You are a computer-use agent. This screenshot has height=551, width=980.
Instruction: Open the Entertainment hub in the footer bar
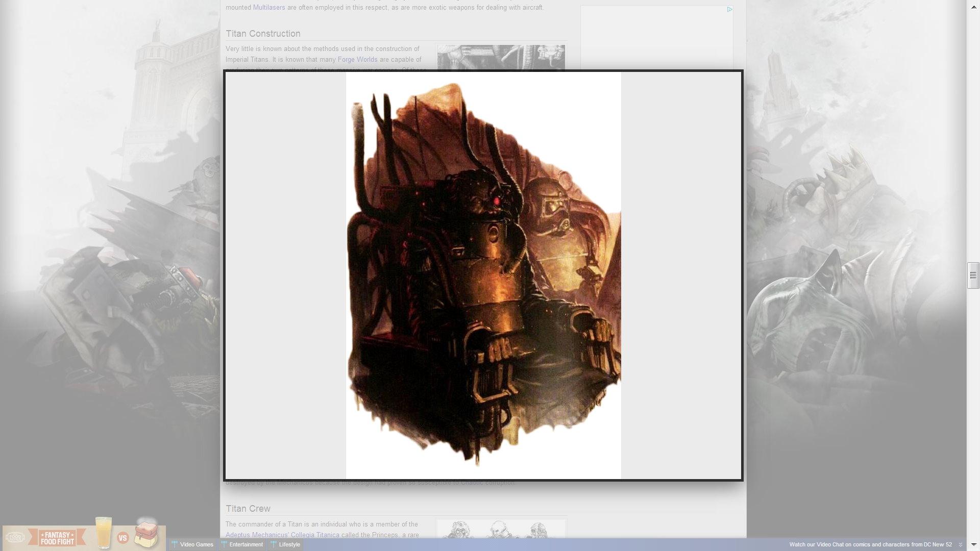[x=241, y=544]
